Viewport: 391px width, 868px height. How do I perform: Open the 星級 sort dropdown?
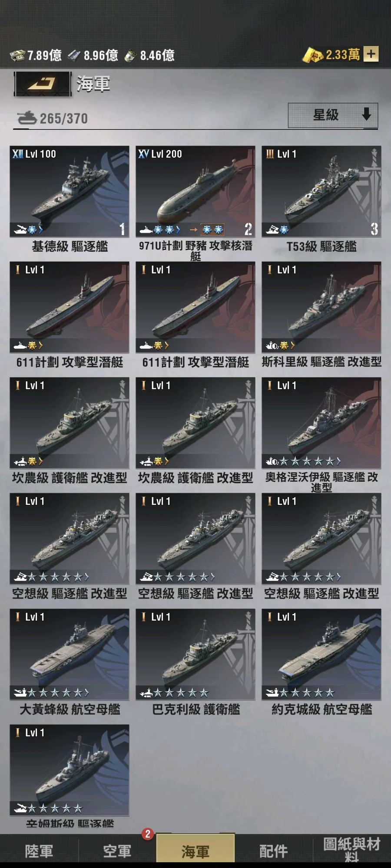[333, 115]
